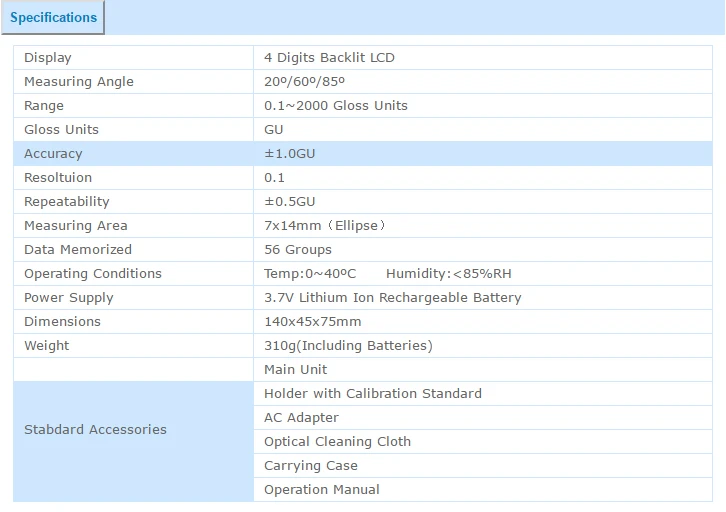The height and width of the screenshot is (512, 726).
Task: Select the Power Supply battery description
Action: click(x=393, y=298)
